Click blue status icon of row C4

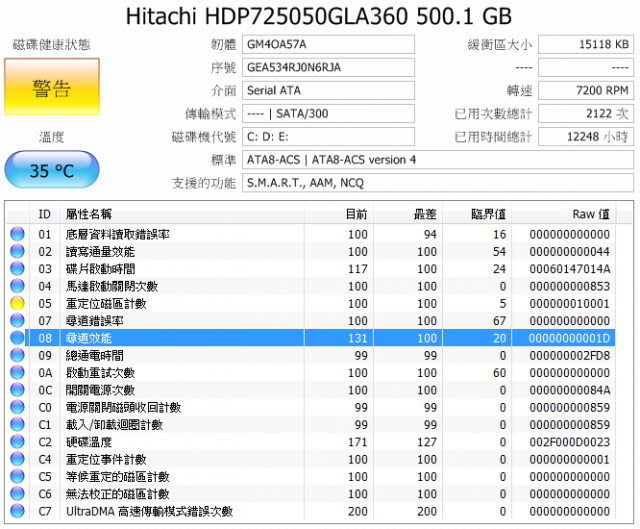click(17, 459)
